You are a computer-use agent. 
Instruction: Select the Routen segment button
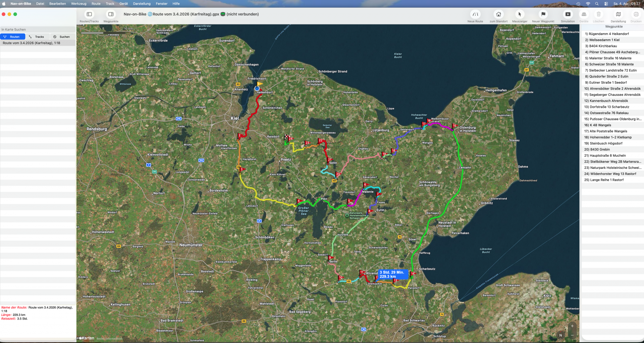(13, 37)
